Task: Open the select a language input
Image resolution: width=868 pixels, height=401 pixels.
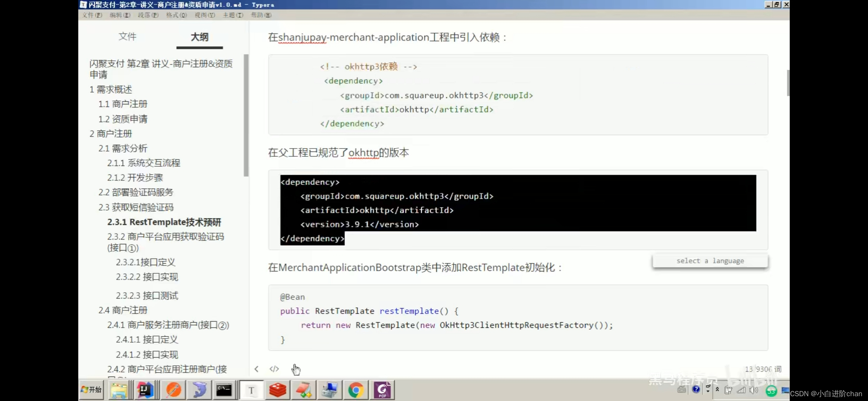Action: tap(710, 261)
